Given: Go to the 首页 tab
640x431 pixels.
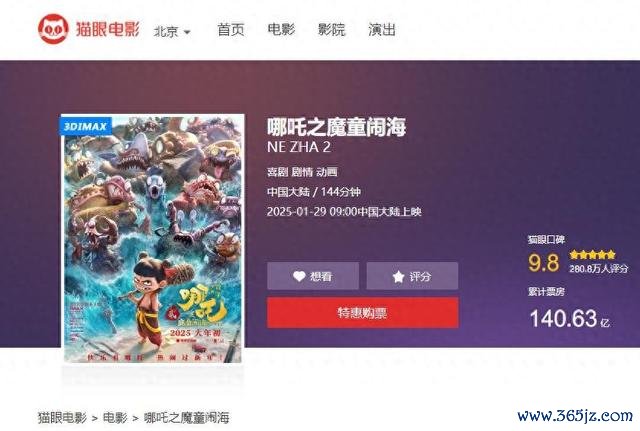Looking at the screenshot, I should click(x=231, y=30).
